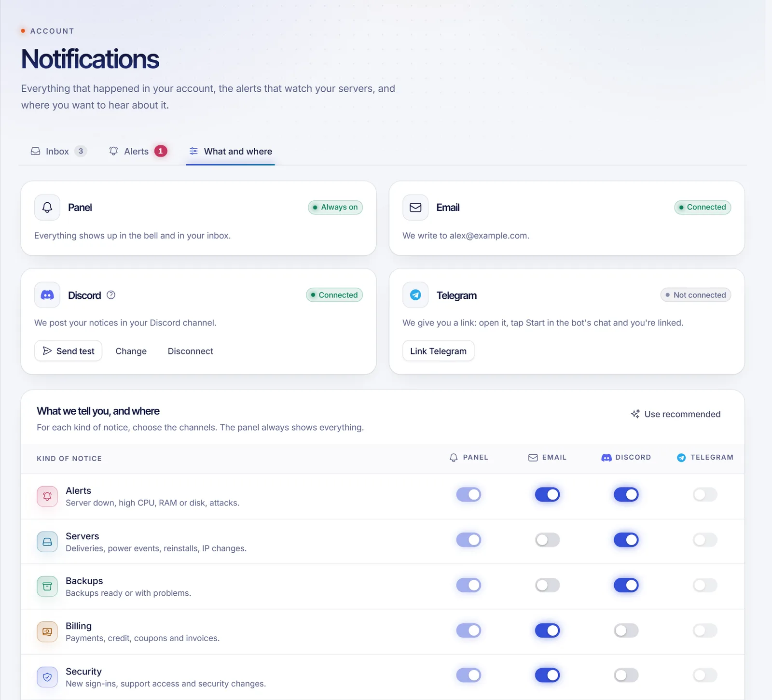Screen dimensions: 772x700
Task: Click the Discord logo icon in its card
Action: pos(47,295)
